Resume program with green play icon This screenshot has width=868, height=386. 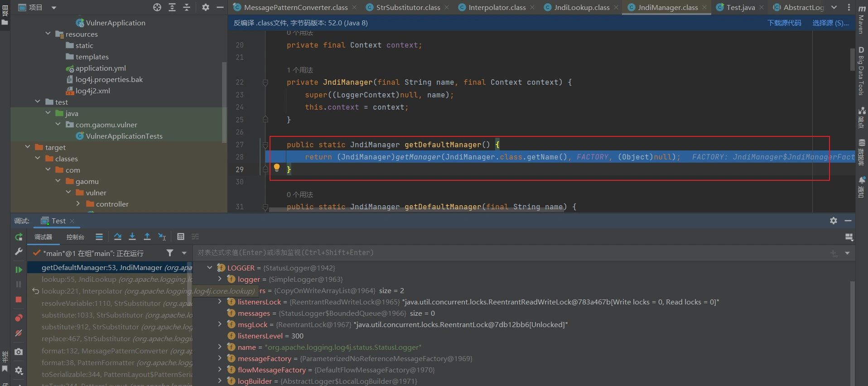(19, 270)
